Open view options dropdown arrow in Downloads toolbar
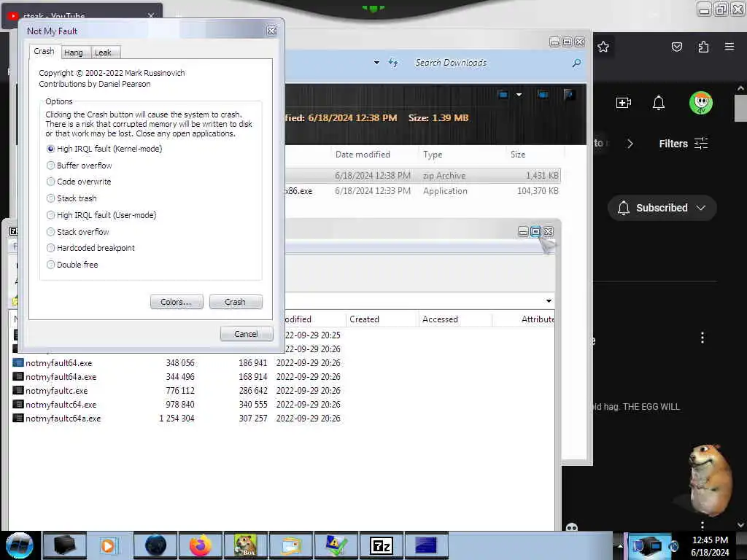The image size is (747, 560). pyautogui.click(x=519, y=94)
